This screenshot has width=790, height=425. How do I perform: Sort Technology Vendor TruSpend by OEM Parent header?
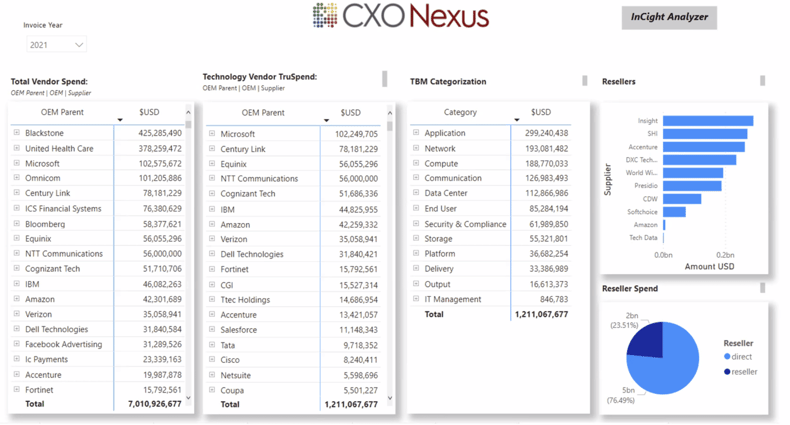coord(263,113)
